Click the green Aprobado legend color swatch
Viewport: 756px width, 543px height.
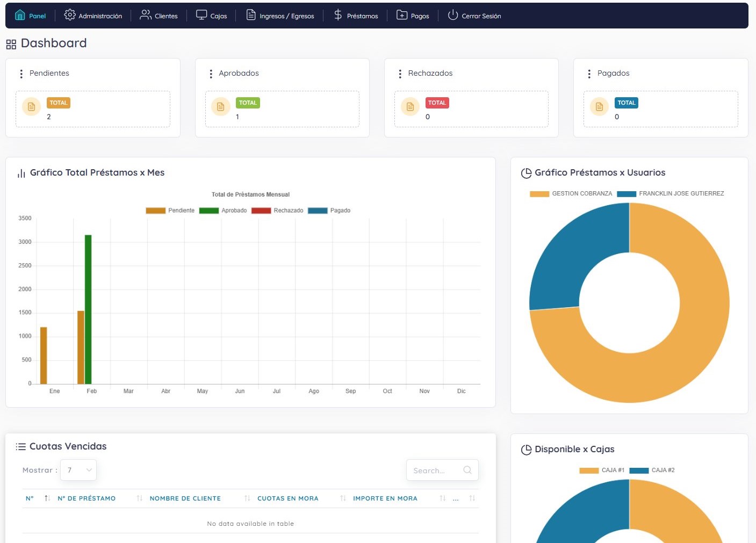(x=208, y=210)
